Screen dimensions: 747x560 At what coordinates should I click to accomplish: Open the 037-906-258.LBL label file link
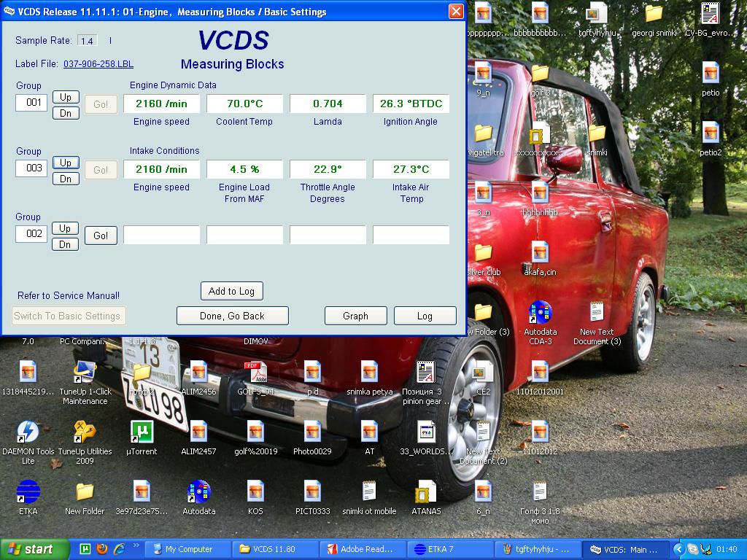click(98, 64)
